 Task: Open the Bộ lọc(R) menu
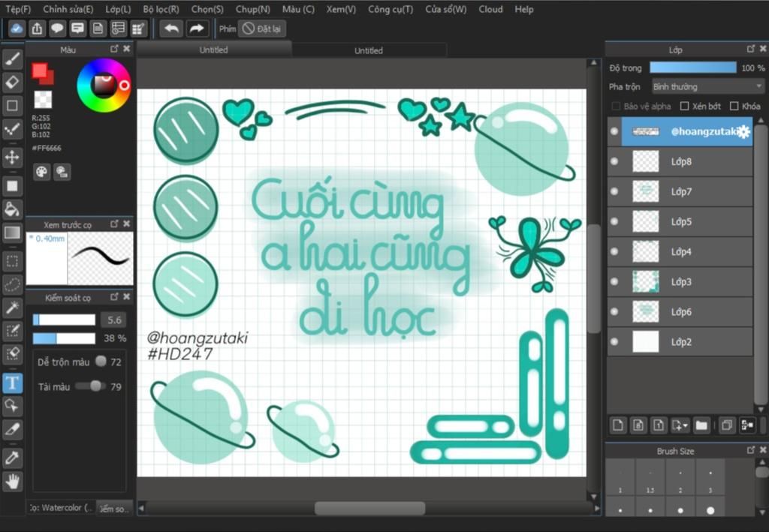161,9
